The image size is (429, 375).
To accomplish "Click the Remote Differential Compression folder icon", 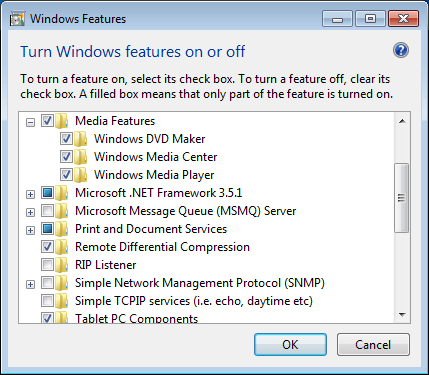I will click(x=62, y=247).
